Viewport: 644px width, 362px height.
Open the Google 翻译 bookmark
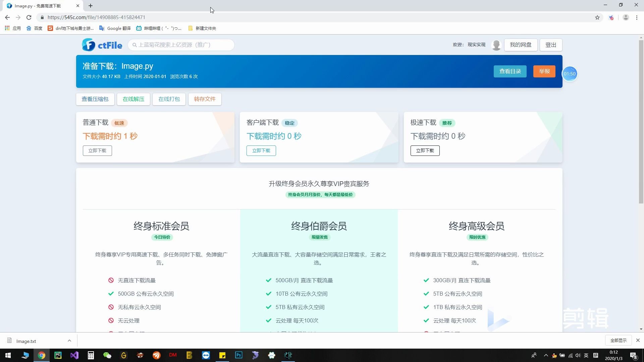point(115,28)
